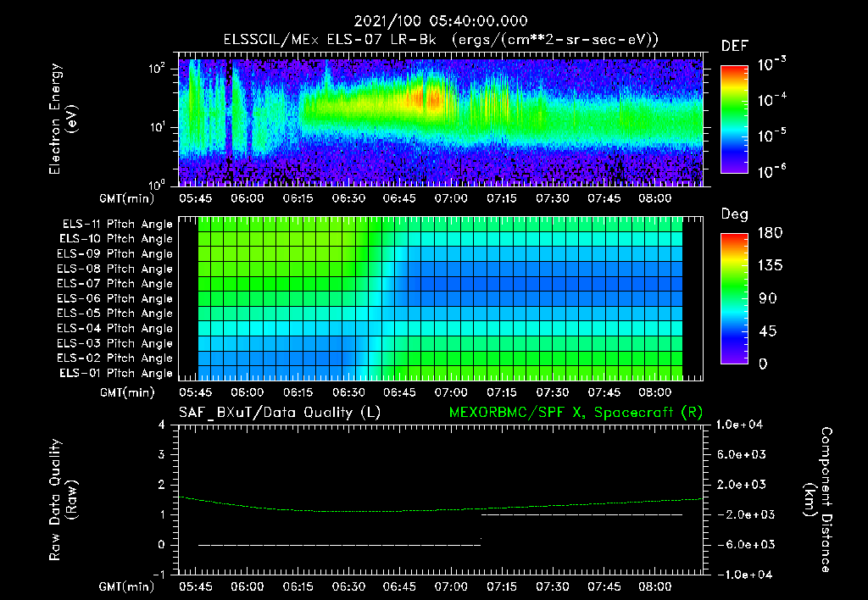Select the '90' value on the Deg scale
The width and height of the screenshot is (868, 600).
point(768,299)
